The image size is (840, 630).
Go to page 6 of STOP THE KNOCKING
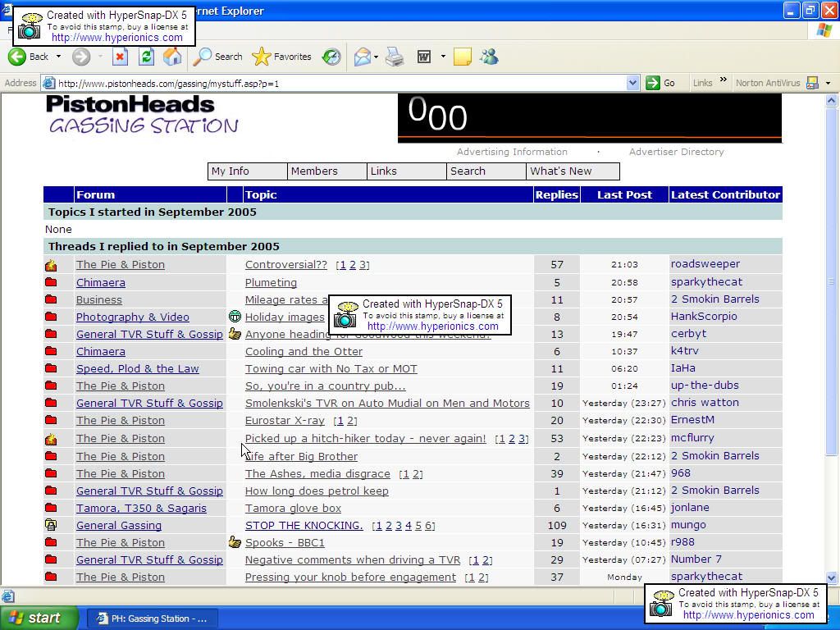coord(429,525)
